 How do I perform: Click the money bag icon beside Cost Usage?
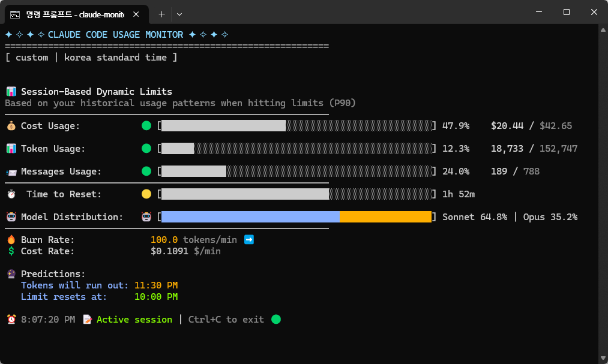point(11,126)
